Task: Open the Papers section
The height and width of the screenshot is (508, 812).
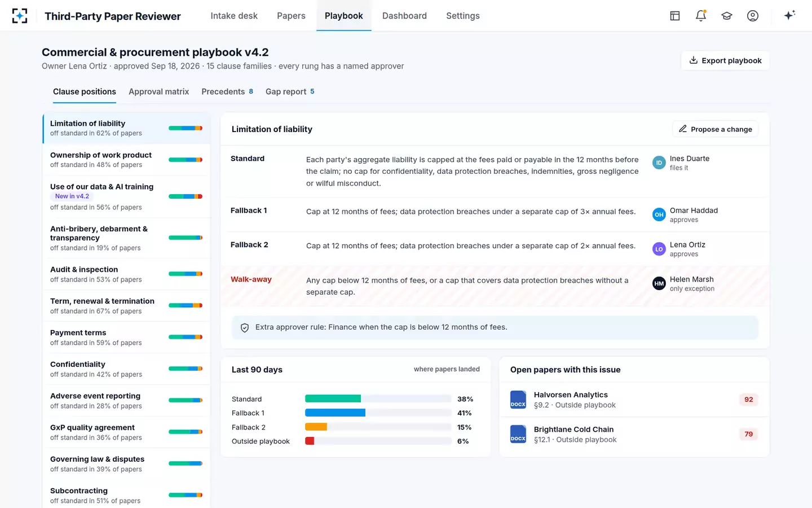Action: pyautogui.click(x=291, y=16)
